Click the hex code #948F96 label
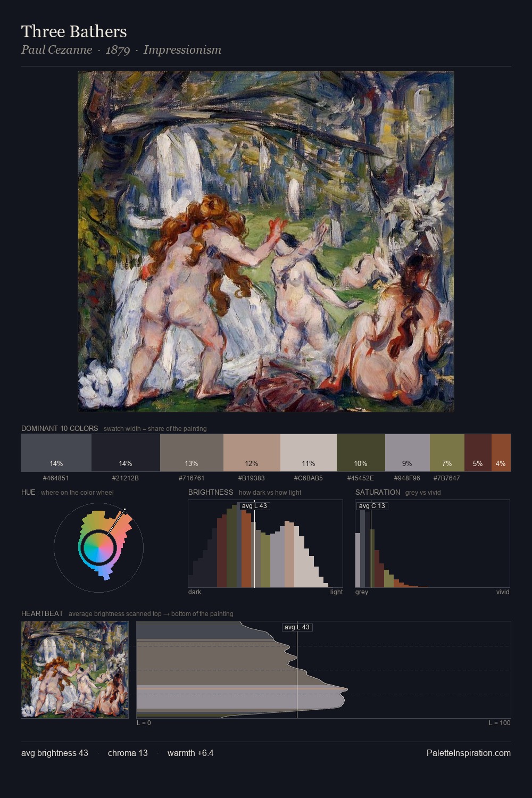The width and height of the screenshot is (532, 798). 407,478
